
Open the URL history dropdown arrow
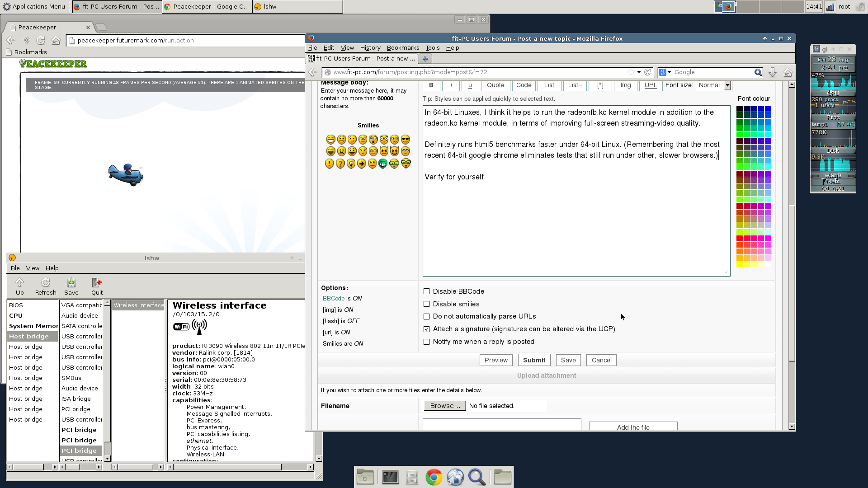tap(639, 72)
